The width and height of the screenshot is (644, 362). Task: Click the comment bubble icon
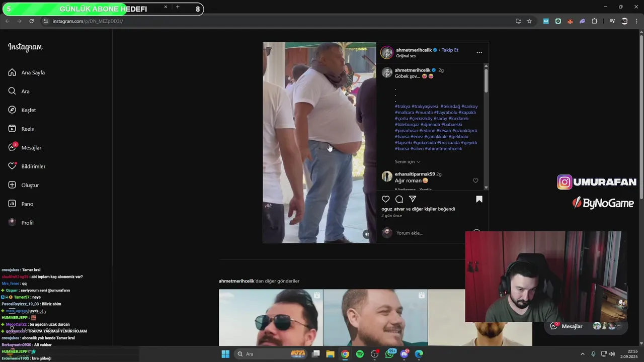399,199
